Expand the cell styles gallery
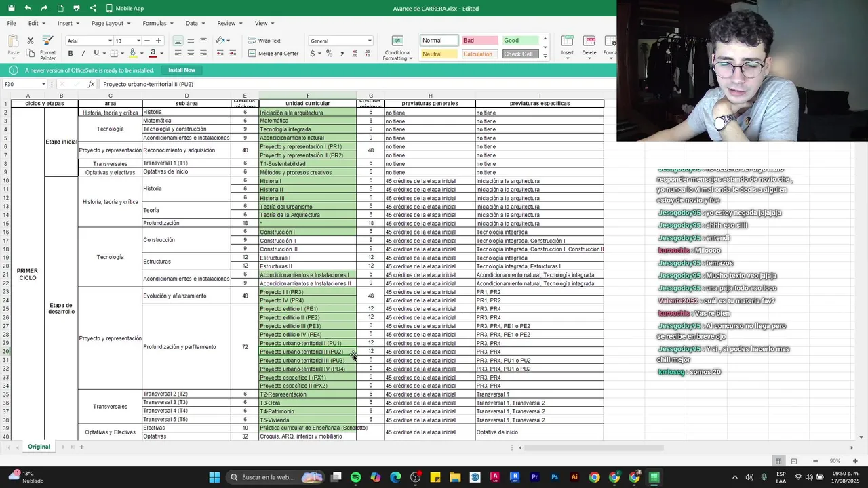Screen dimensions: 868x488 click(x=545, y=56)
